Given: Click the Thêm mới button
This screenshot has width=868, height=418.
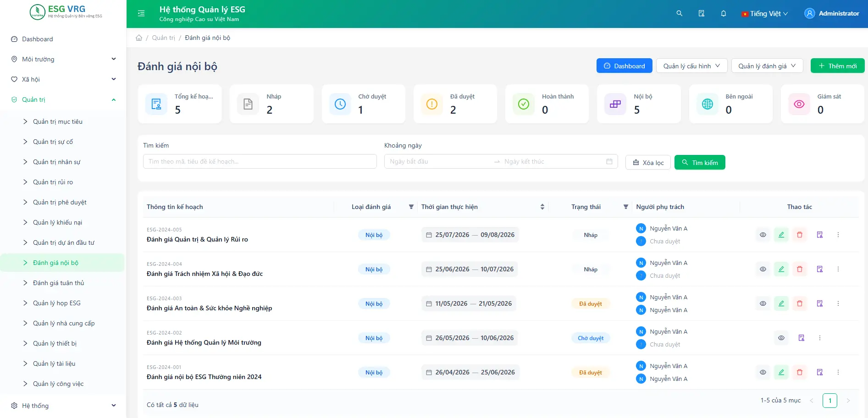Looking at the screenshot, I should (x=837, y=66).
